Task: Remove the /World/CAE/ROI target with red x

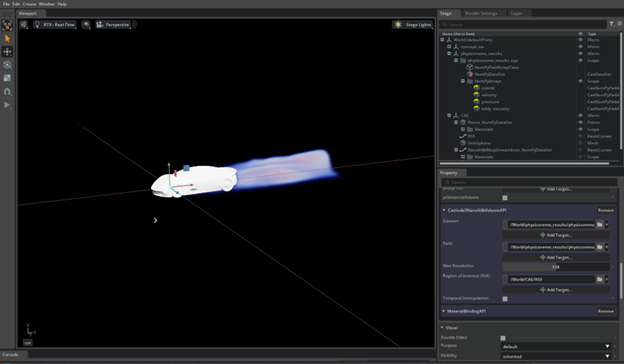Action: point(606,279)
